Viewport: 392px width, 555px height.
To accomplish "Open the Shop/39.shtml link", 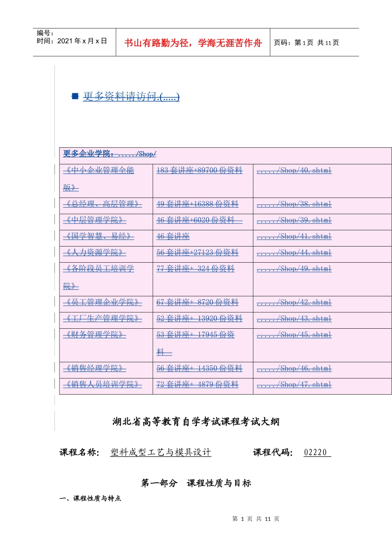I will point(294,220).
